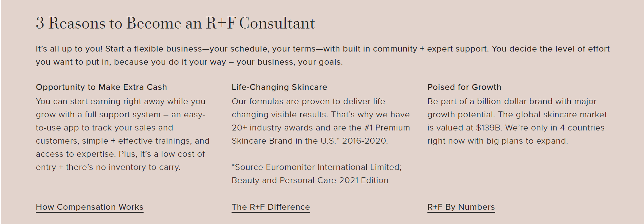Follow the R+F By Numbers link
Screen dimensions: 644x224
pyautogui.click(x=461, y=207)
